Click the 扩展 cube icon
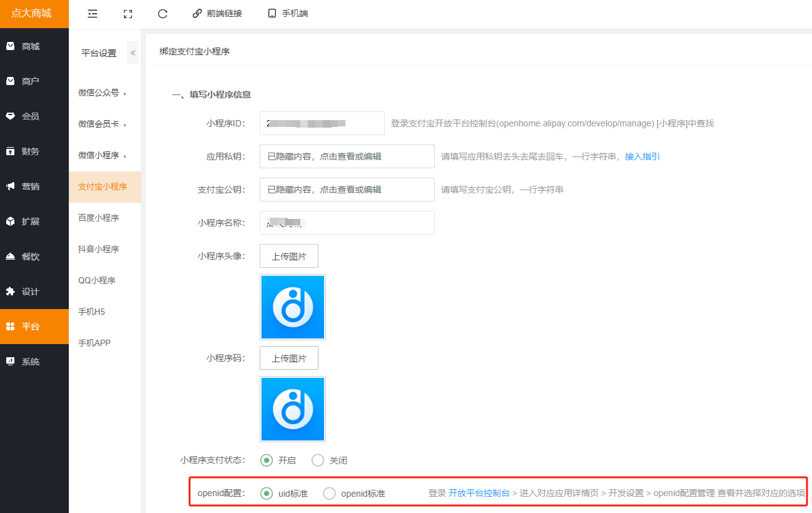 10,221
